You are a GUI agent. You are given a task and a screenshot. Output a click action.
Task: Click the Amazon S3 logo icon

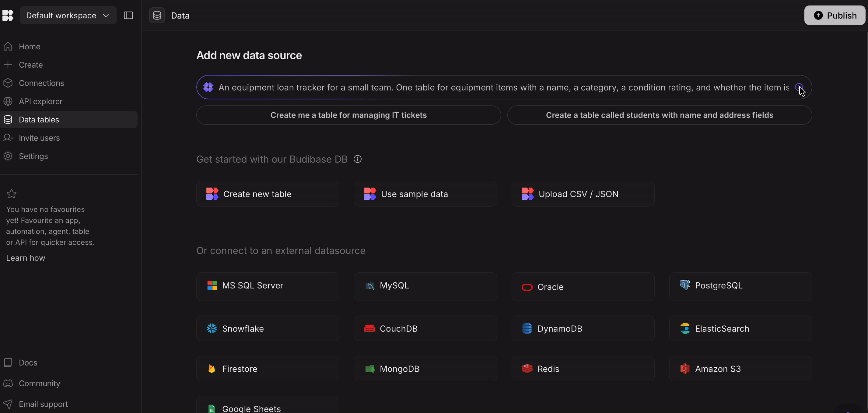[685, 369]
